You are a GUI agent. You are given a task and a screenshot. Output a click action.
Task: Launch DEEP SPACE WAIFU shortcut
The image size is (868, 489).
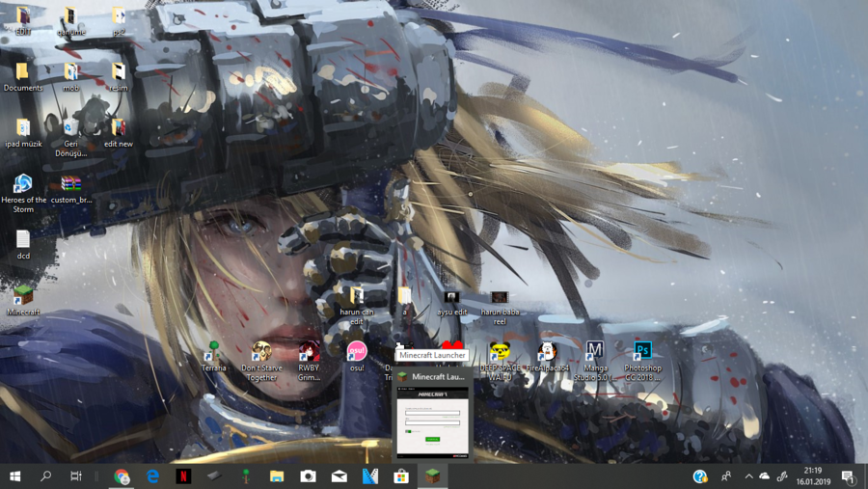tap(500, 362)
